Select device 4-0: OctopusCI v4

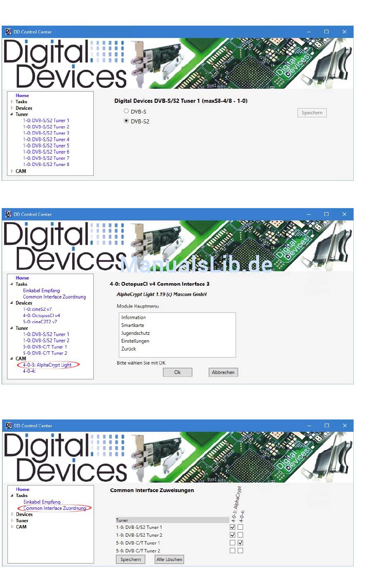point(42,315)
